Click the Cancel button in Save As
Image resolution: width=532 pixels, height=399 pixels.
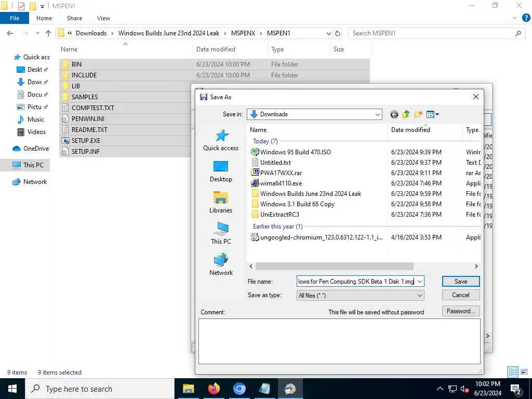[x=461, y=295]
